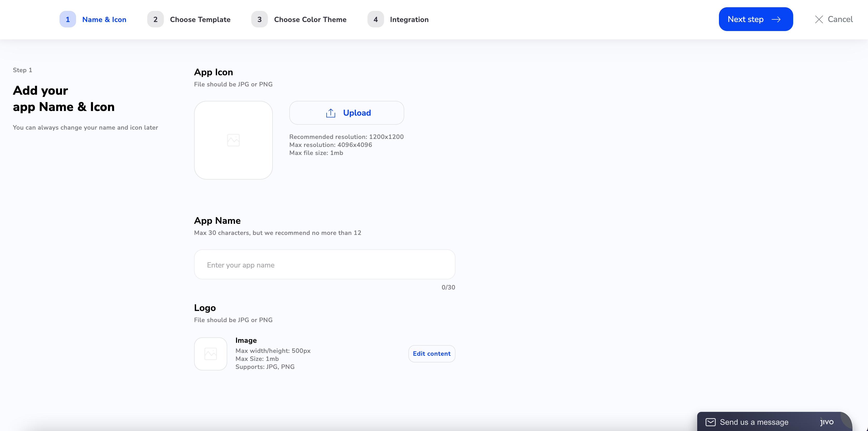Click the arrow in Next step button
Image resolution: width=868 pixels, height=431 pixels.
coord(776,19)
